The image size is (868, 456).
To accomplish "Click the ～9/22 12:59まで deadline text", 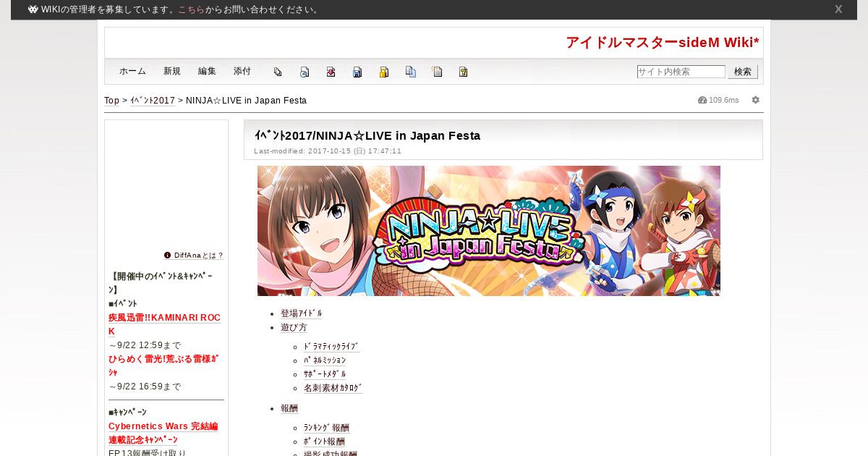I will 145,345.
